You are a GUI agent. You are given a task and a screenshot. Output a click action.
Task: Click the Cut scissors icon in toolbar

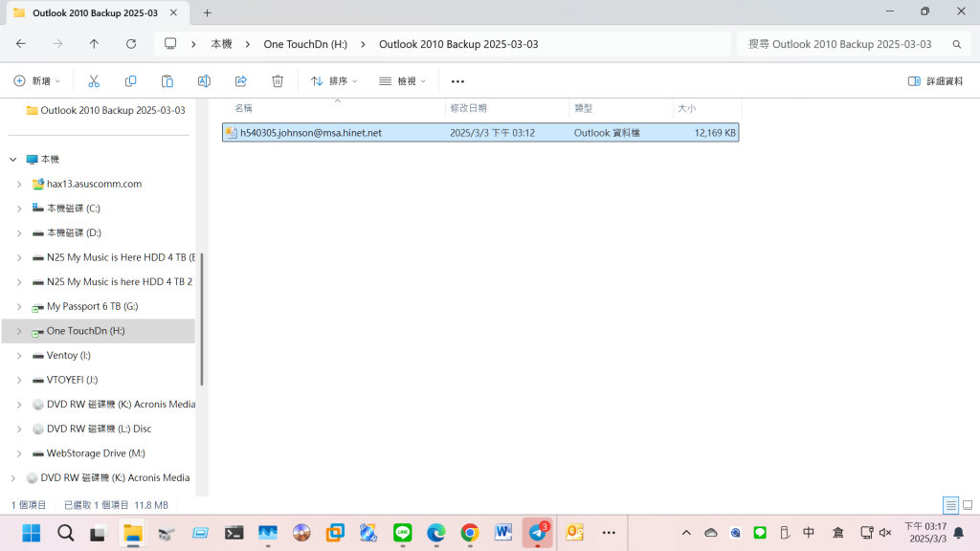pos(94,81)
